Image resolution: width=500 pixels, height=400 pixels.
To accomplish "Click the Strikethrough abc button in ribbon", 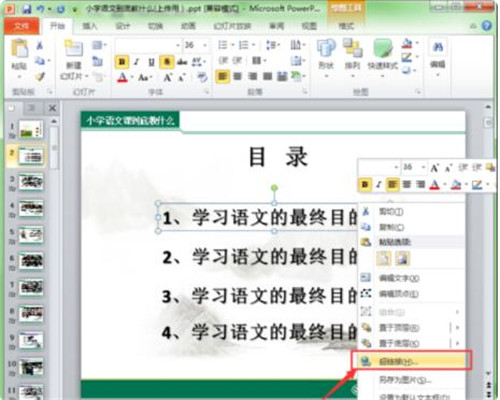I will (x=182, y=62).
